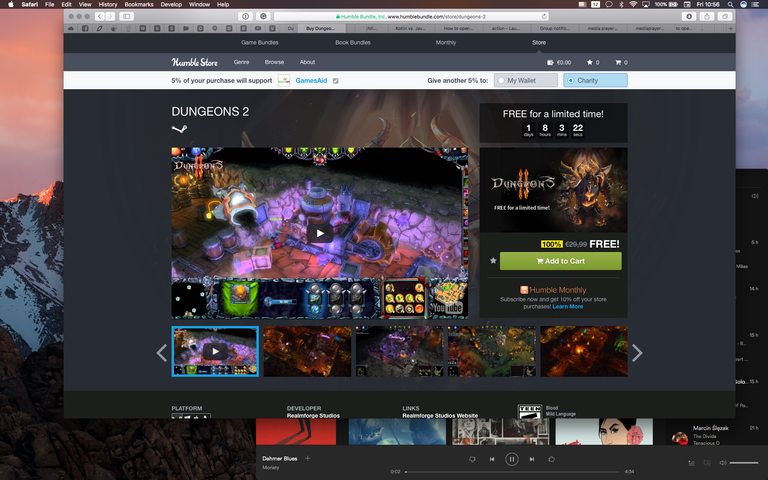Open the History menu in menu bar
Viewport: 768px width, 480px height.
(108, 4)
